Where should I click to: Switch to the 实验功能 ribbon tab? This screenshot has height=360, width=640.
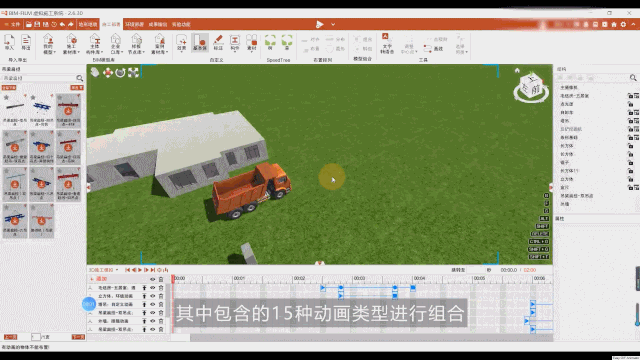(181, 24)
